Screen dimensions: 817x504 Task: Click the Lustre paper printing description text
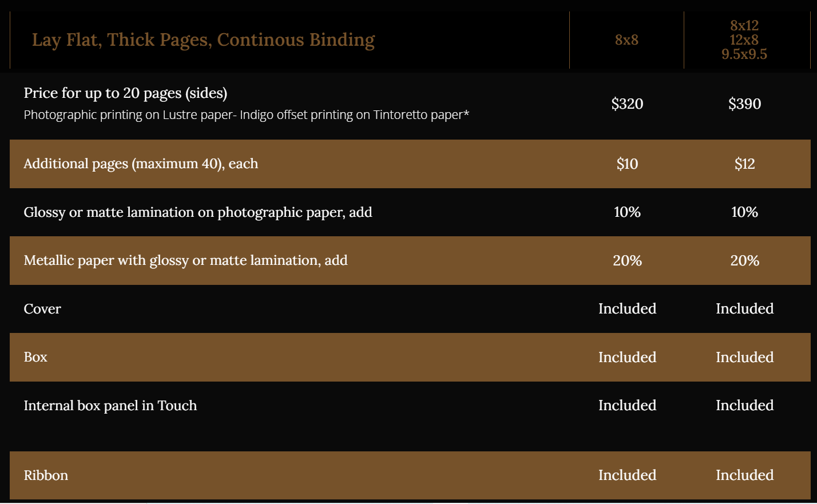tap(246, 115)
